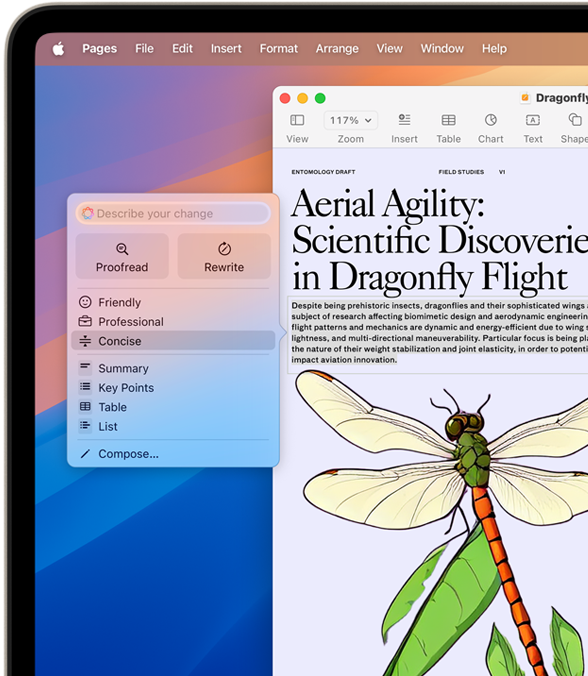
Task: Open the Help menu
Action: click(x=494, y=49)
